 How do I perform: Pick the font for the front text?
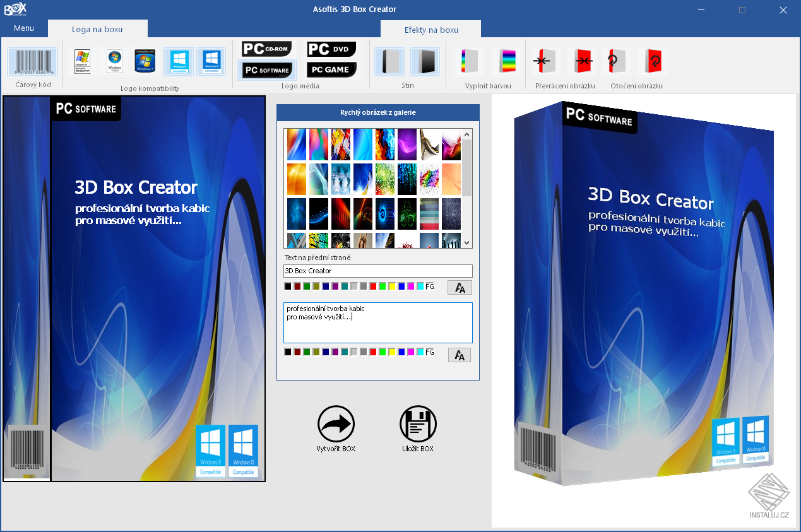[459, 287]
